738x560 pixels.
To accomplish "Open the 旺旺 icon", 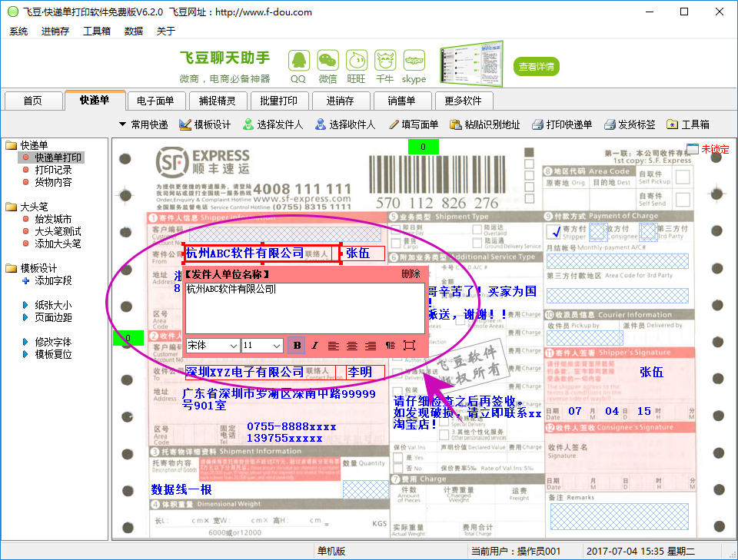I will [x=356, y=61].
